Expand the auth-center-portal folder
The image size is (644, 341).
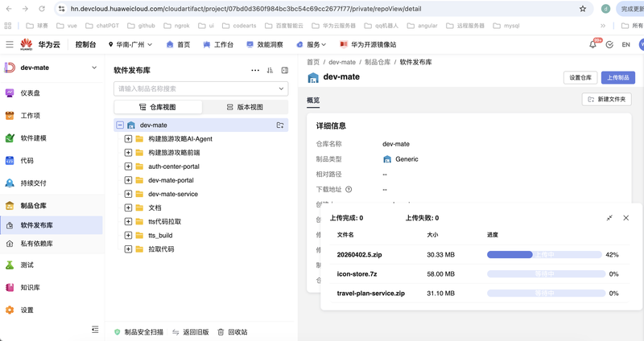point(128,166)
